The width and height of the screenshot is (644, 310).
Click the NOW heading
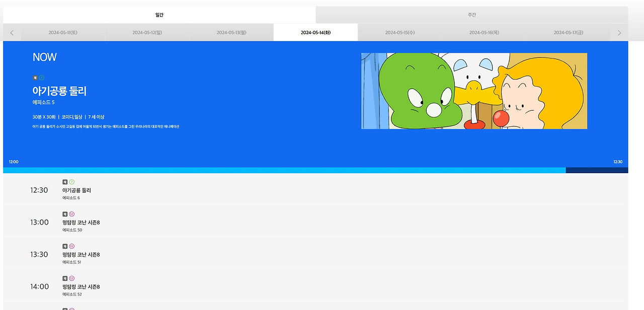coord(45,57)
